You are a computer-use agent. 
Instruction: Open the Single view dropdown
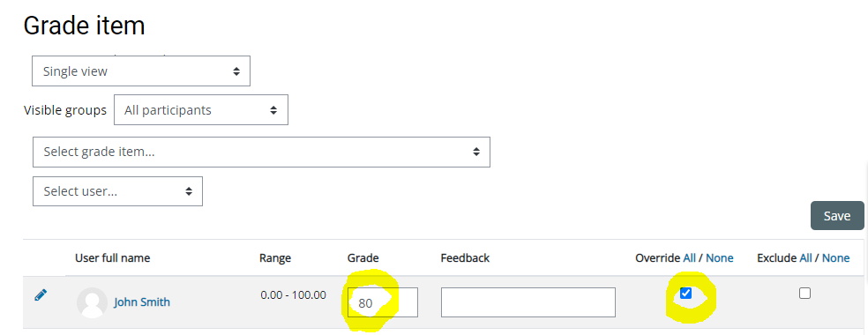pyautogui.click(x=141, y=71)
